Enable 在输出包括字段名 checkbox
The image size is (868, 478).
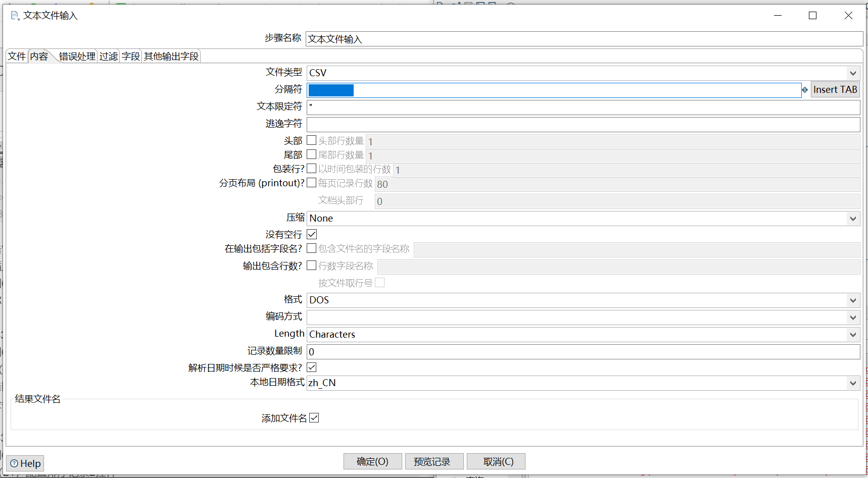(312, 248)
